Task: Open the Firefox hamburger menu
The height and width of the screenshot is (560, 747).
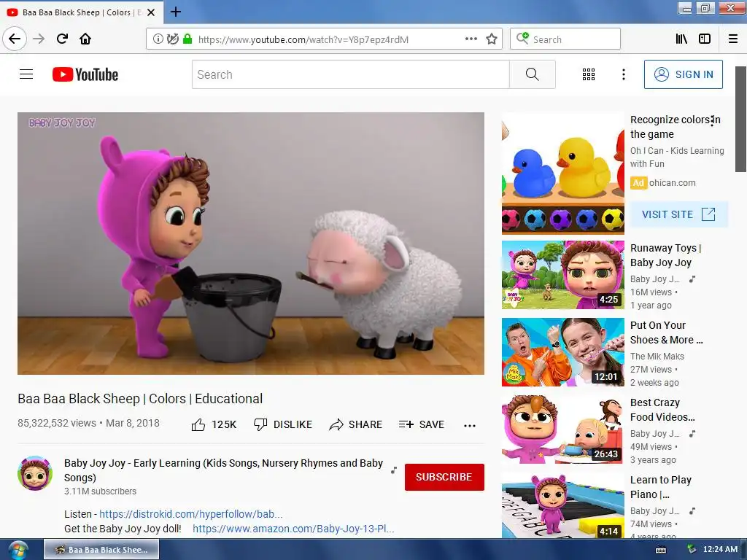Action: (x=733, y=39)
